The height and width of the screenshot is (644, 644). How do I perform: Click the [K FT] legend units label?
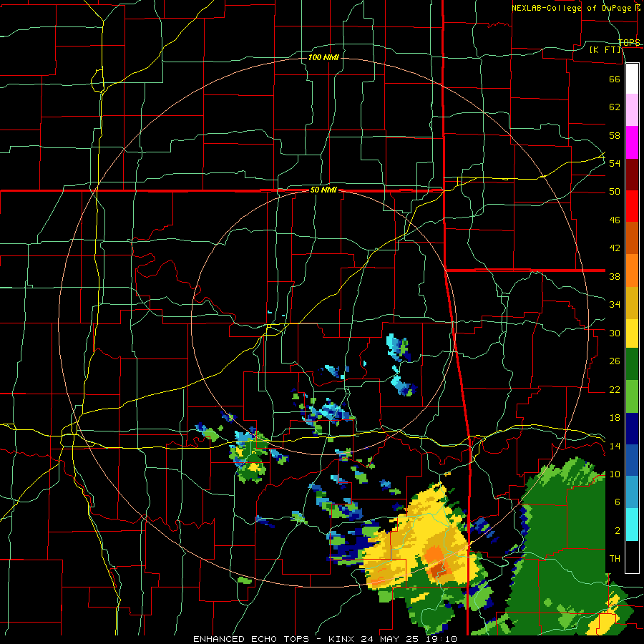coord(606,50)
